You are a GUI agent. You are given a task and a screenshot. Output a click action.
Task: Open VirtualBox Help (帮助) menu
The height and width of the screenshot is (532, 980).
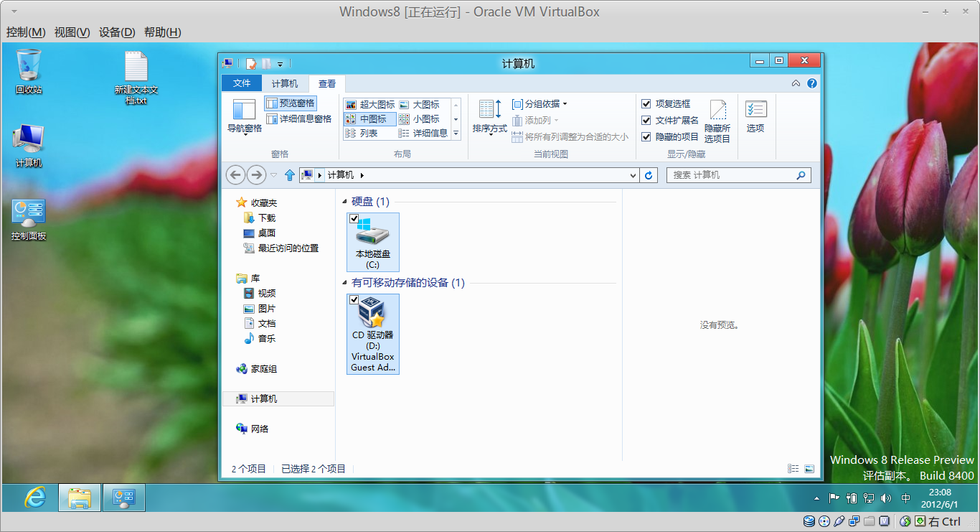coord(163,32)
